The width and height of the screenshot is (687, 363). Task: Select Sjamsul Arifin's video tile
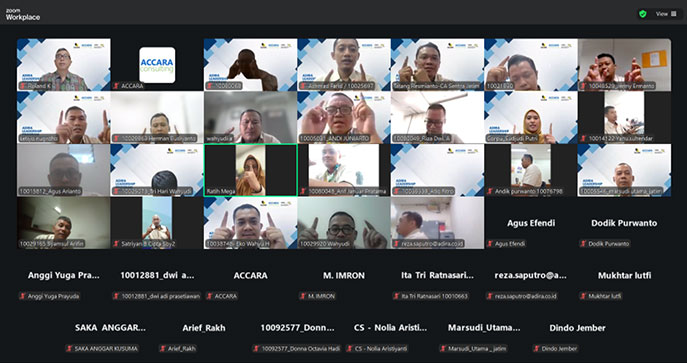[64, 222]
